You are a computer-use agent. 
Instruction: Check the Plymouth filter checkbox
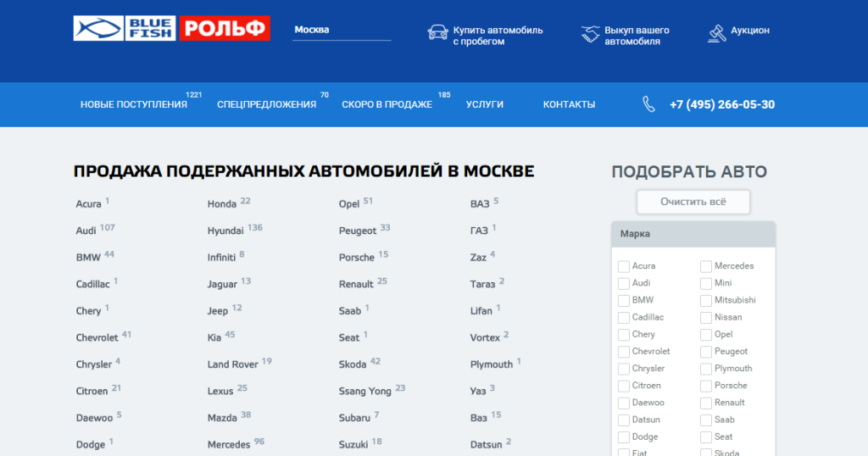pos(706,369)
